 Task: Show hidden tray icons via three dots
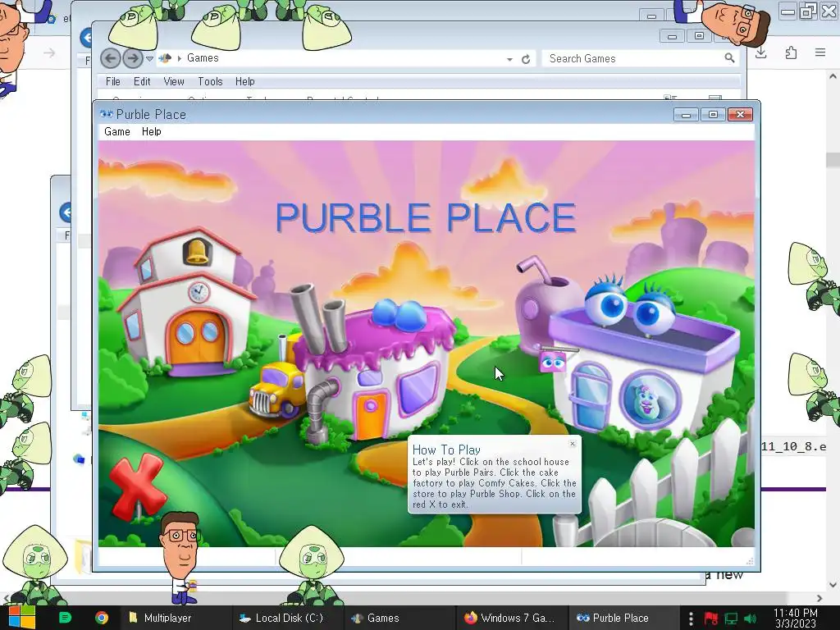pyautogui.click(x=691, y=619)
